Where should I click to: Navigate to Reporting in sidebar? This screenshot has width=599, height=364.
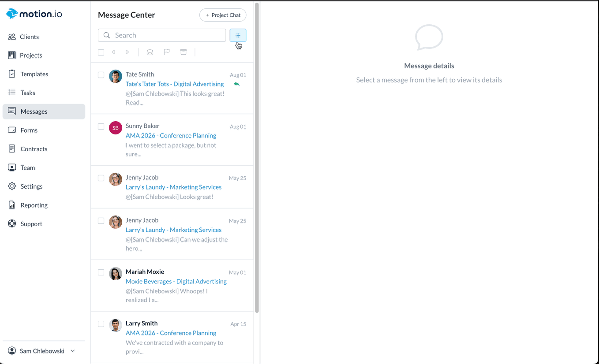coord(34,205)
